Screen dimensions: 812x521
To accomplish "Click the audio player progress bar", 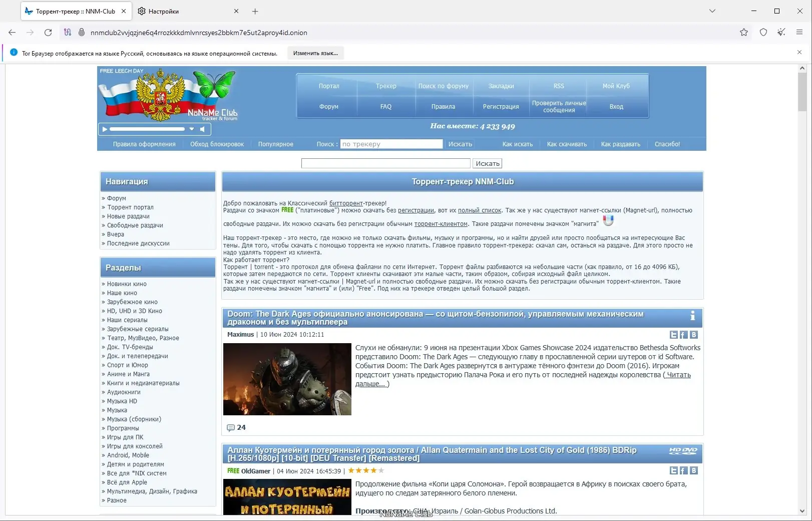I will coord(147,129).
